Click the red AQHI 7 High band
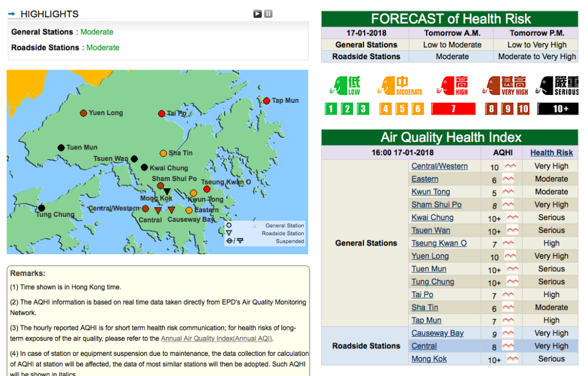588x376 pixels. click(x=453, y=109)
